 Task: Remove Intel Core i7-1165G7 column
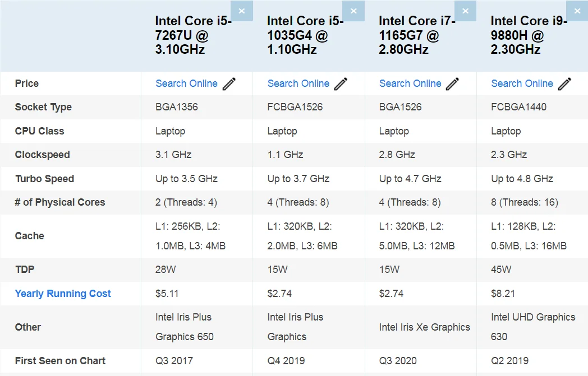click(465, 11)
